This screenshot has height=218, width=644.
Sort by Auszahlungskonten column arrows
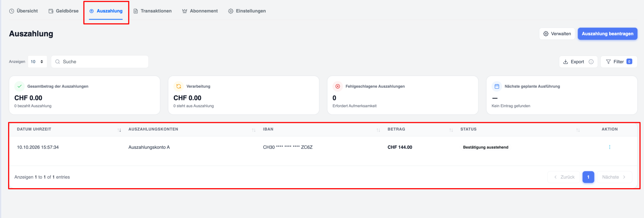(253, 130)
